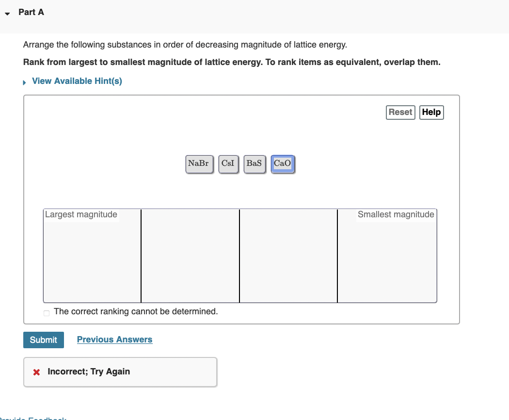Expand View Available Hint(s)

click(76, 81)
